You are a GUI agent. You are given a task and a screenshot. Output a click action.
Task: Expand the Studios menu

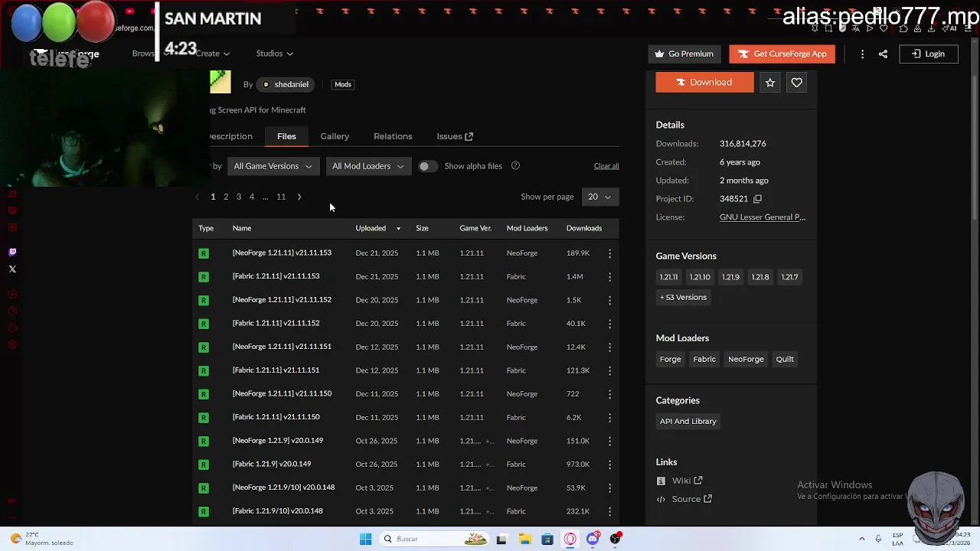(x=274, y=54)
